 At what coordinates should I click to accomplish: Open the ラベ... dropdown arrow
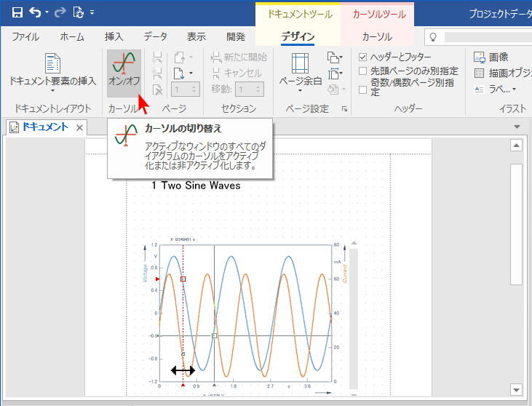pyautogui.click(x=515, y=89)
